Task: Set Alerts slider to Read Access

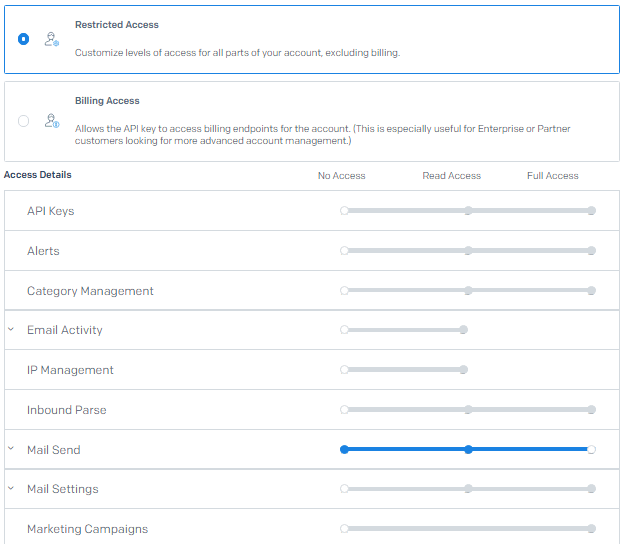Action: [468, 251]
